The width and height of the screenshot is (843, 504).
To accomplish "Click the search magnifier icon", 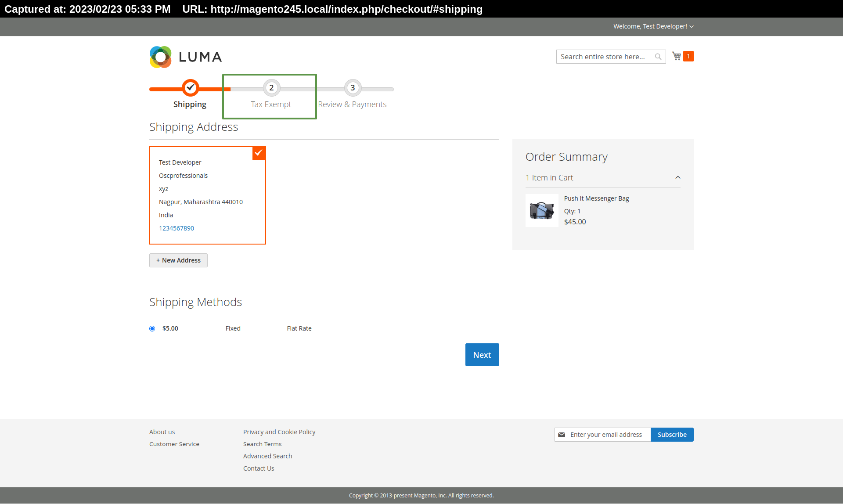I will pos(658,56).
